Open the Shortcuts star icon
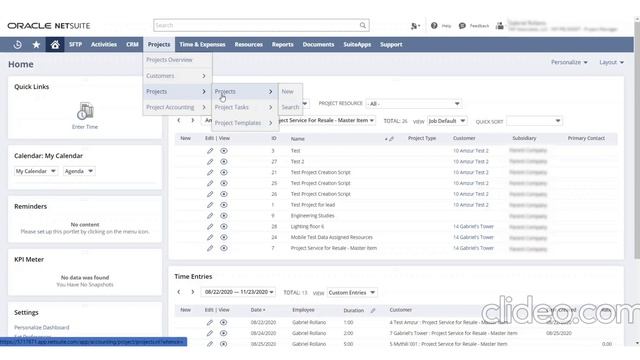The height and width of the screenshot is (360, 640). pyautogui.click(x=36, y=44)
